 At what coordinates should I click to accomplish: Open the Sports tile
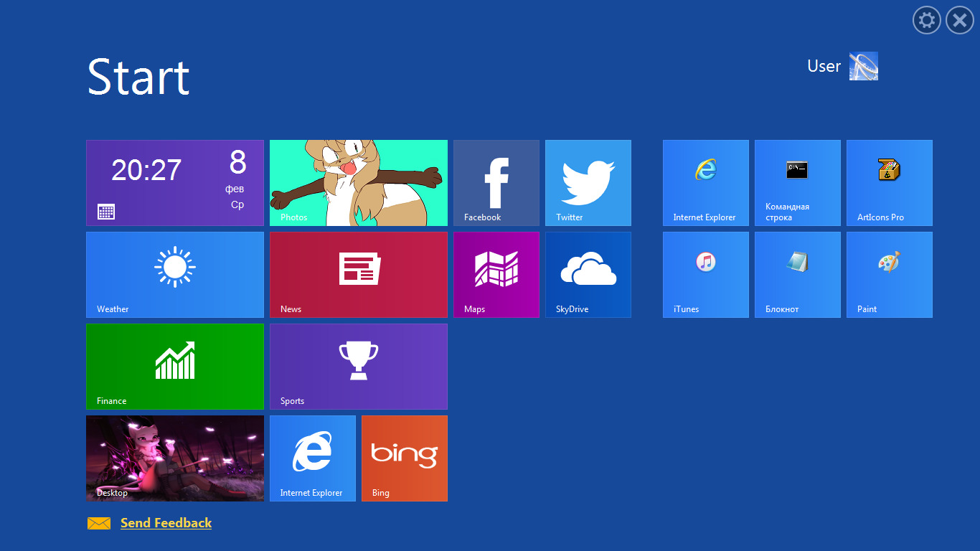359,367
